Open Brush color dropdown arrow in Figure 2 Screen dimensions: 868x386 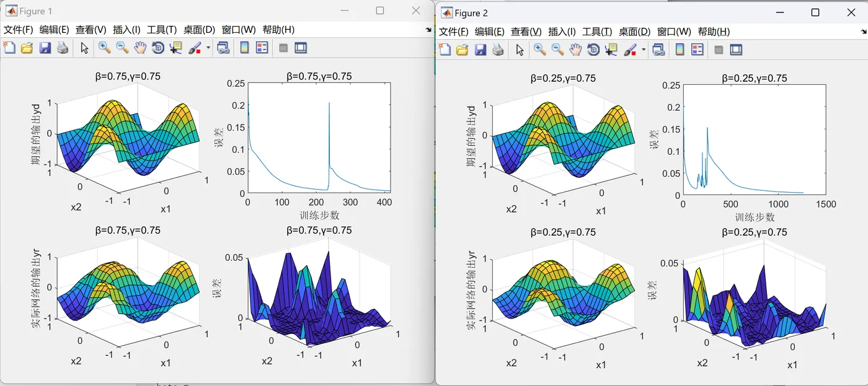point(644,50)
